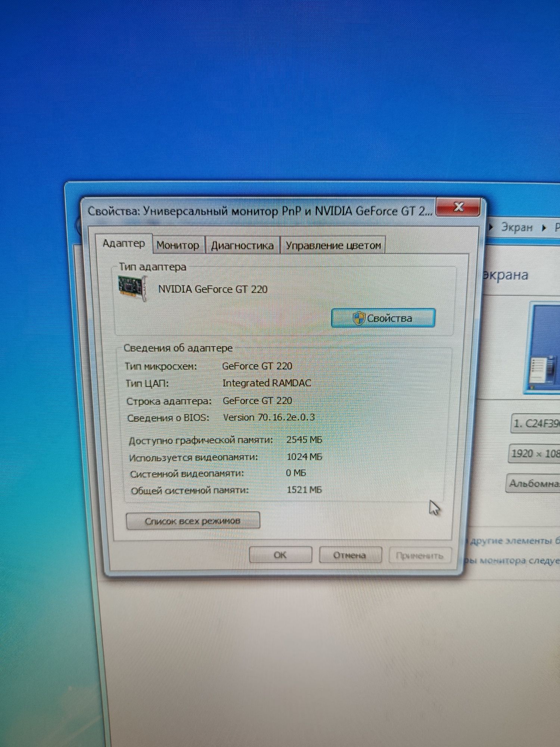Click the Экран breadcrumb in background window
This screenshot has height=747, width=560.
517,227
